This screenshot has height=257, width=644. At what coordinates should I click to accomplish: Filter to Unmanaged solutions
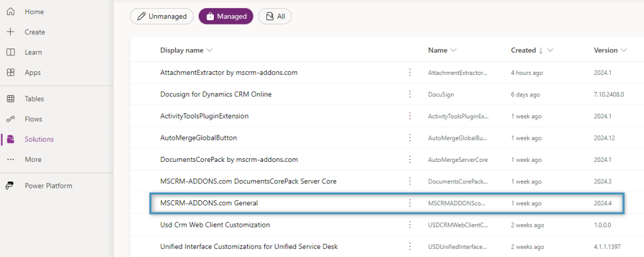162,16
